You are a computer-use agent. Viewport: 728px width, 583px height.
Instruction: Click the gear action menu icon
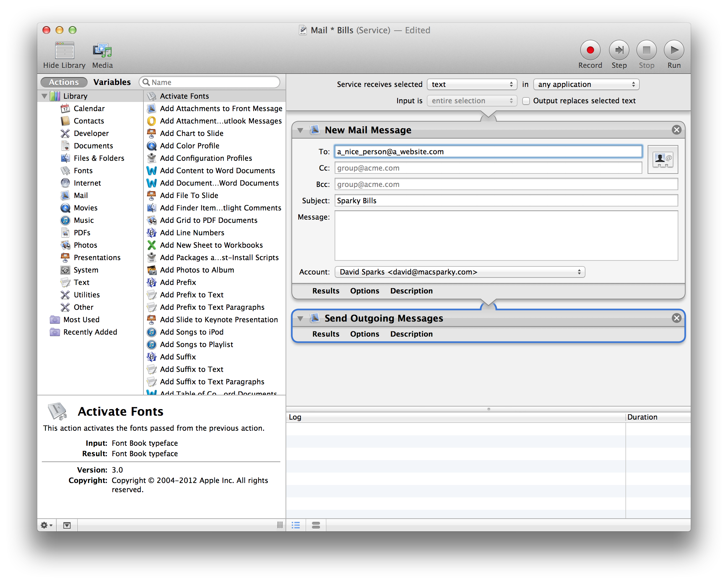pos(47,525)
